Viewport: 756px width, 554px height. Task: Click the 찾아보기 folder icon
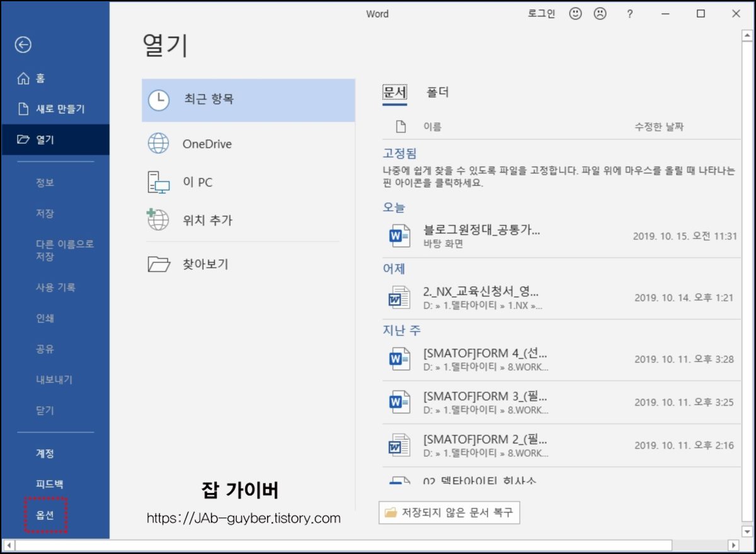[159, 264]
